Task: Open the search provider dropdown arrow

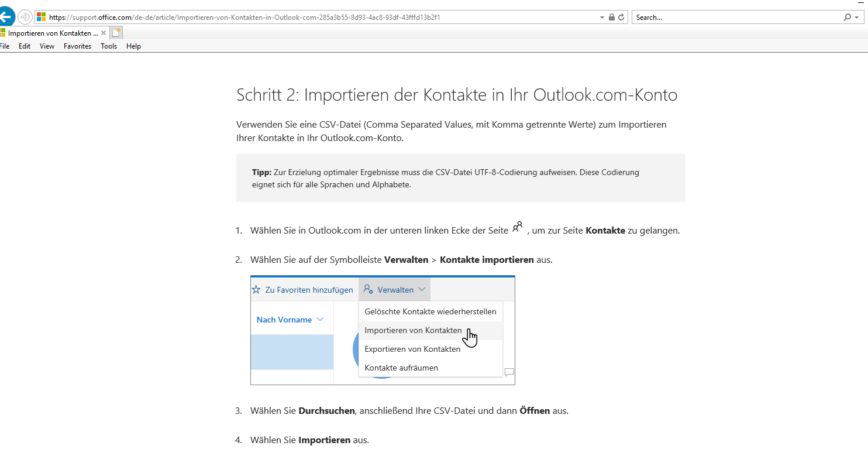Action: coord(856,18)
